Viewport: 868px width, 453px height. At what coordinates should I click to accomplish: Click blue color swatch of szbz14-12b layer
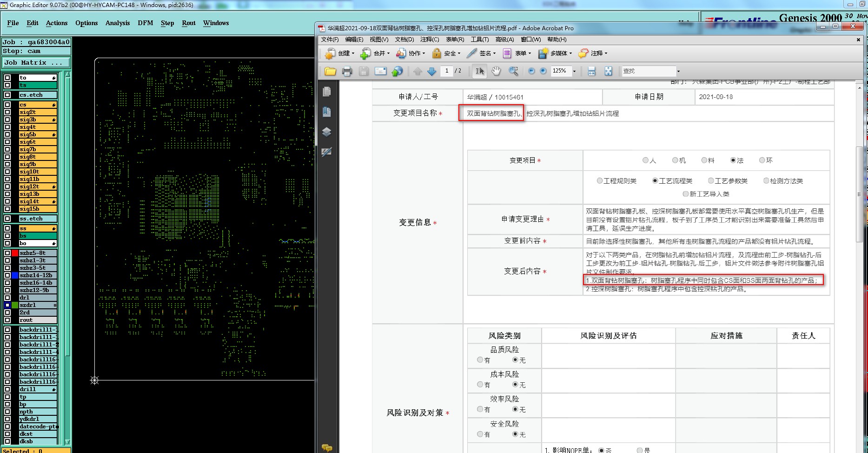tap(15, 275)
